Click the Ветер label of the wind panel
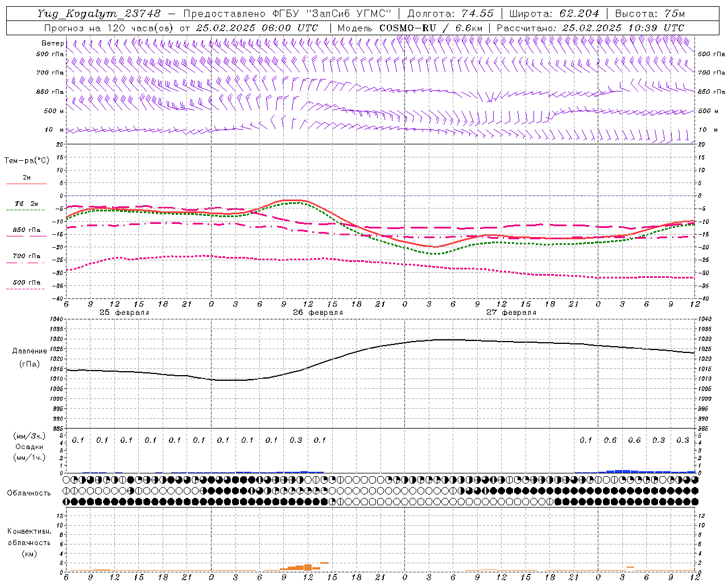728x582 pixels. (52, 43)
